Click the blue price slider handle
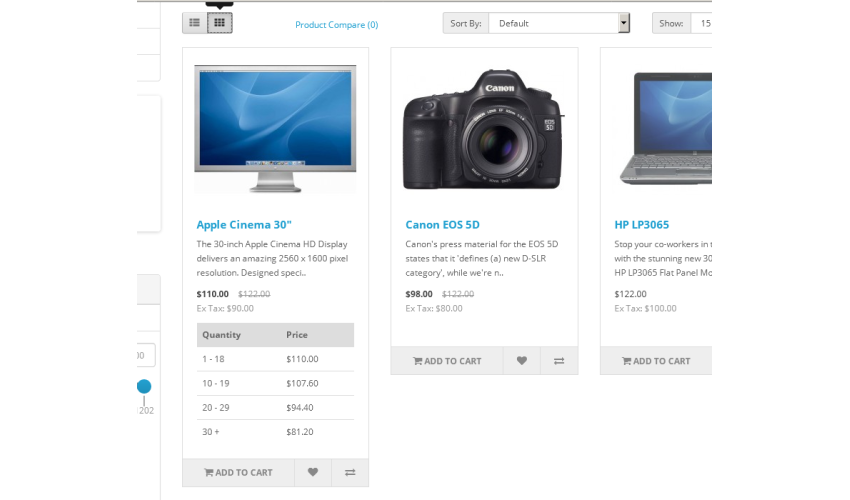The width and height of the screenshot is (850, 500). [144, 386]
